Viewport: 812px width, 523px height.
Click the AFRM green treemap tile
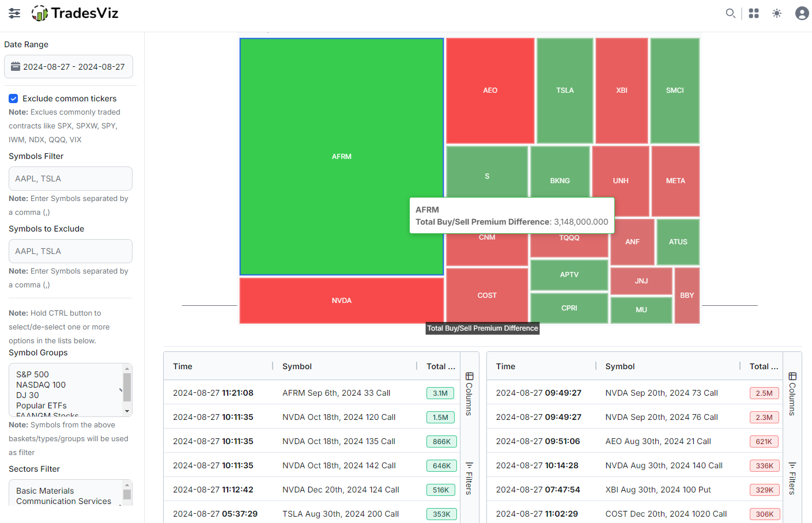coord(342,157)
